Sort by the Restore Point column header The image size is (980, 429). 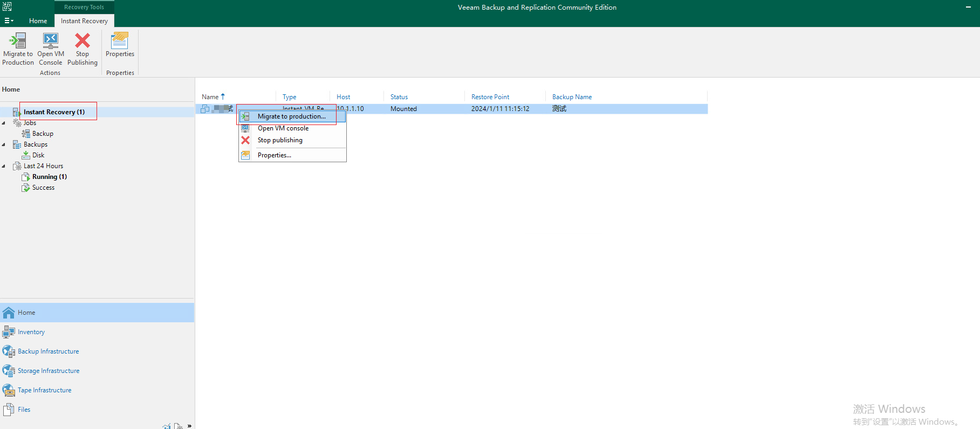(x=490, y=97)
